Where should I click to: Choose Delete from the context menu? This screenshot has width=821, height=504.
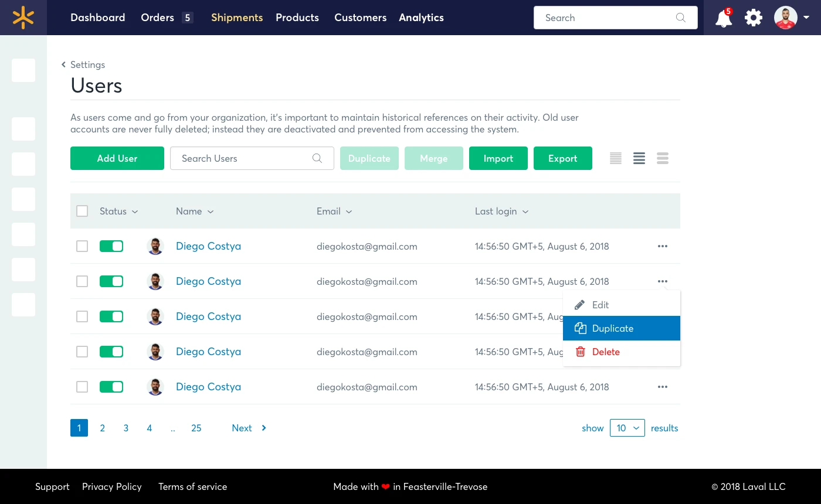click(606, 352)
